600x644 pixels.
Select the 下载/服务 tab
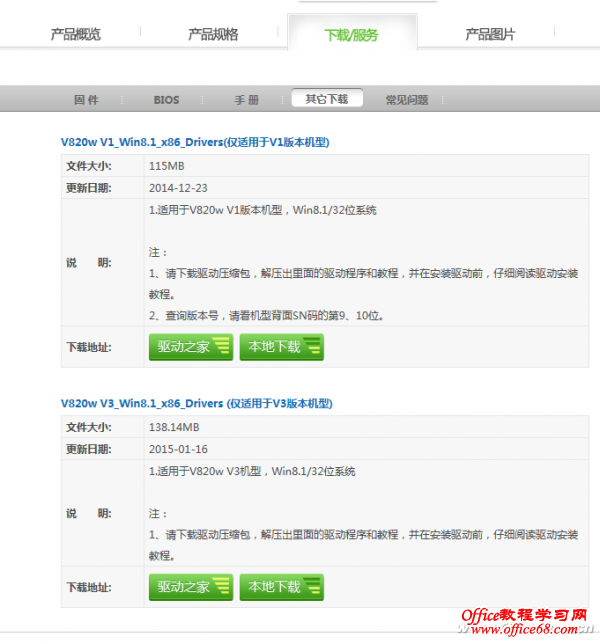tap(351, 35)
